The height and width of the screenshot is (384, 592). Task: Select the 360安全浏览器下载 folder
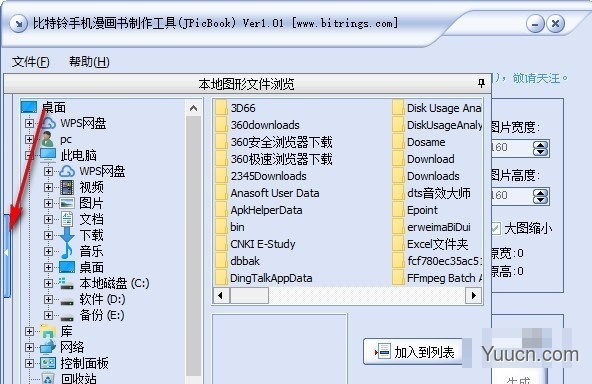coord(274,142)
